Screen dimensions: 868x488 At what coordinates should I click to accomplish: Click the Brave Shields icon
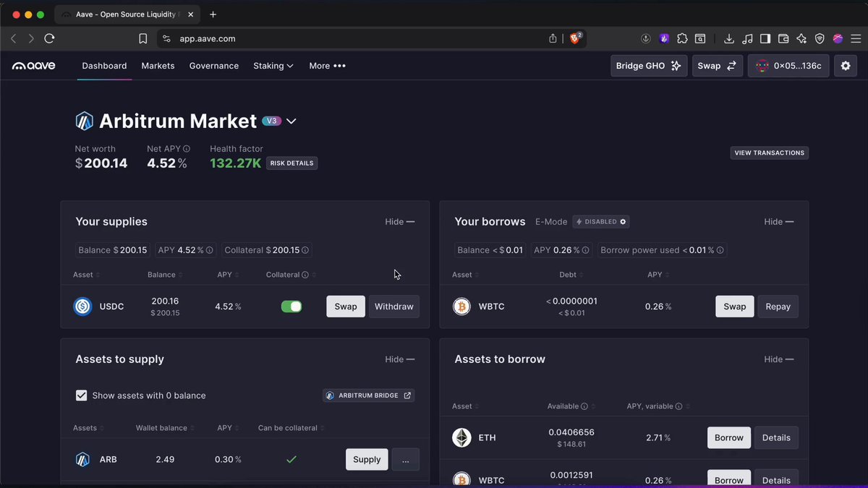tap(575, 39)
